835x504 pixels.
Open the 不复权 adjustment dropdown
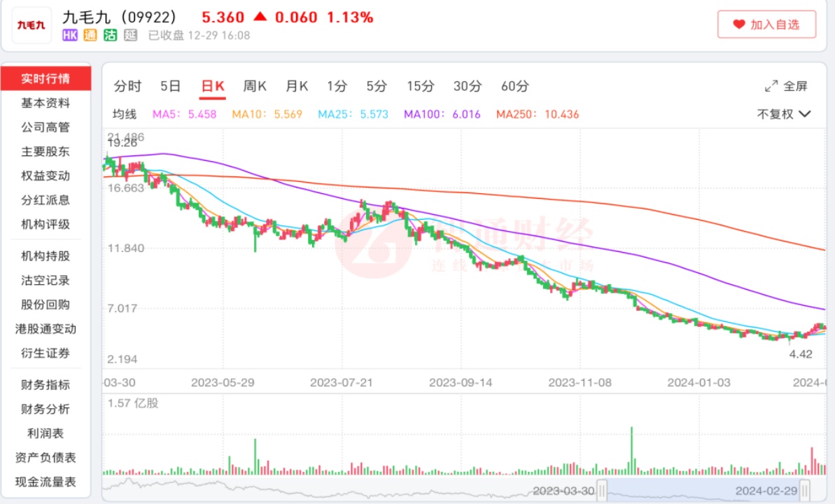783,114
